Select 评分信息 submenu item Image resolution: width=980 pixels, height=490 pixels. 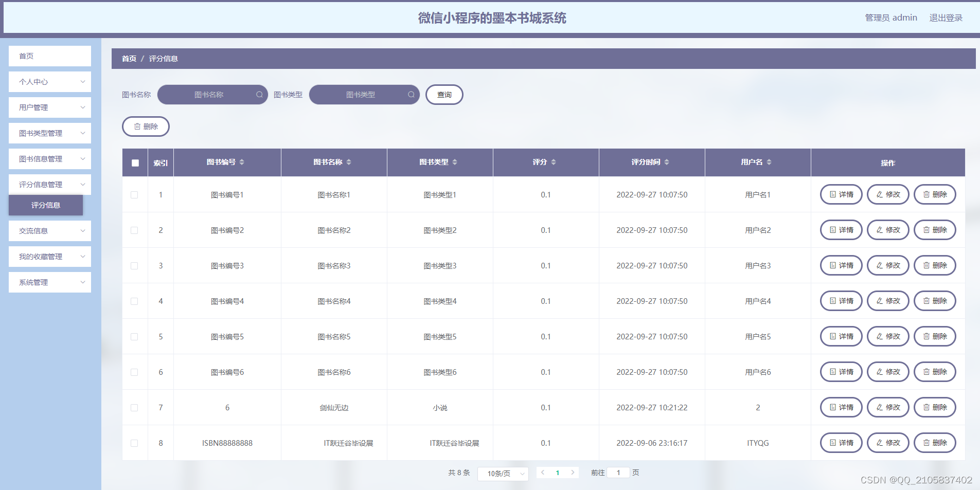coord(46,205)
